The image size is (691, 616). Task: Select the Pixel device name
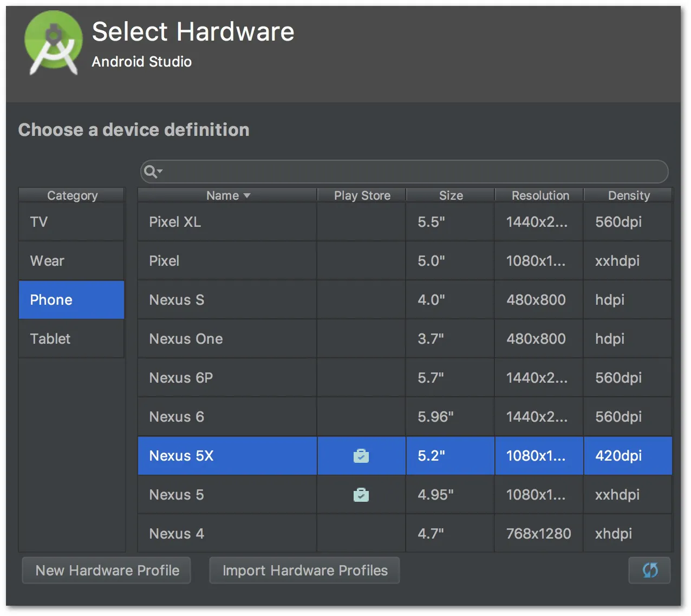pos(164,261)
